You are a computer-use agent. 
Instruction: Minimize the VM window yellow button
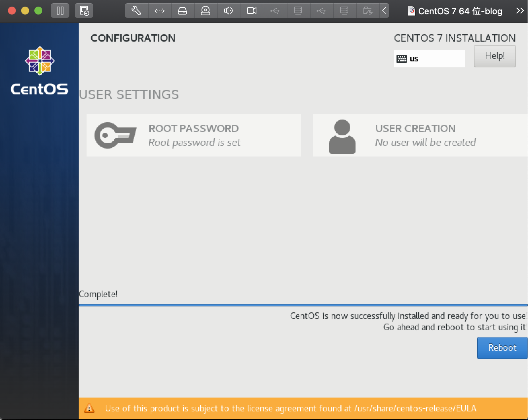coord(25,11)
